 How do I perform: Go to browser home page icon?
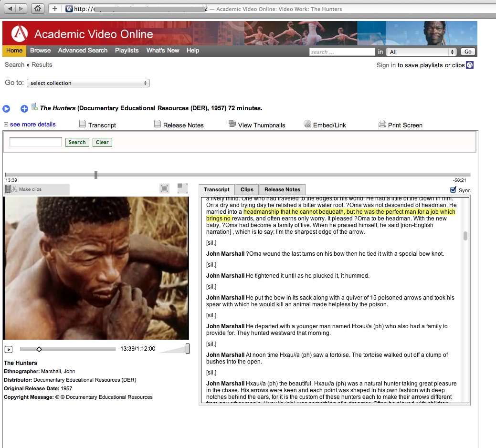(x=38, y=9)
